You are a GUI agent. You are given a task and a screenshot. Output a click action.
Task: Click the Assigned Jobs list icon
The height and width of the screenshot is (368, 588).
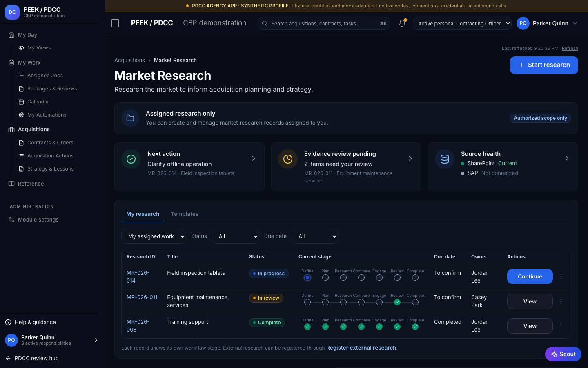point(21,76)
